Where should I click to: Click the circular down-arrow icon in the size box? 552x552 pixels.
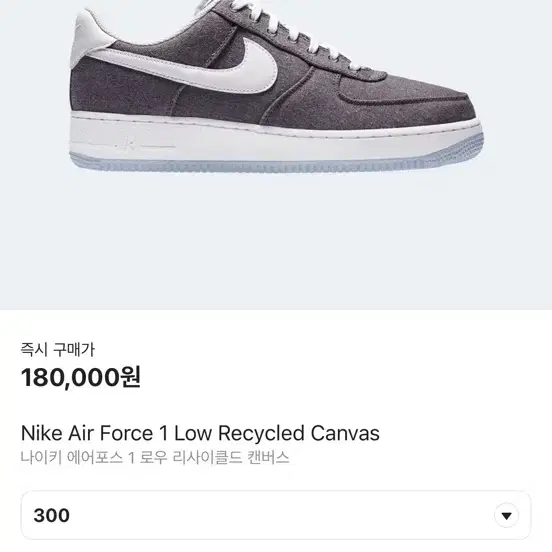tap(506, 516)
